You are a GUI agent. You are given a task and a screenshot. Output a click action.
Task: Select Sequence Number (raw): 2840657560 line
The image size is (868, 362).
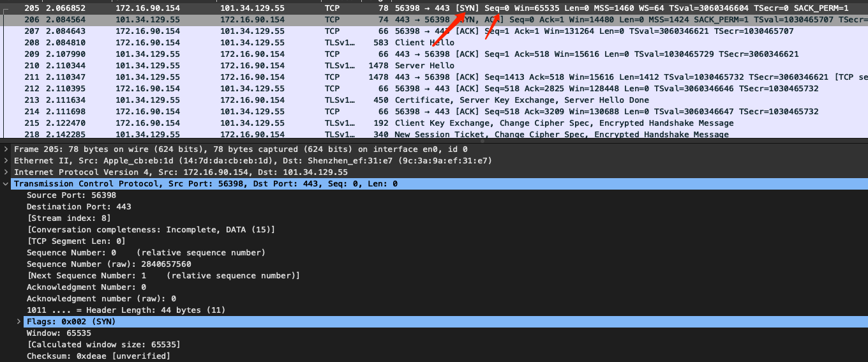[108, 264]
